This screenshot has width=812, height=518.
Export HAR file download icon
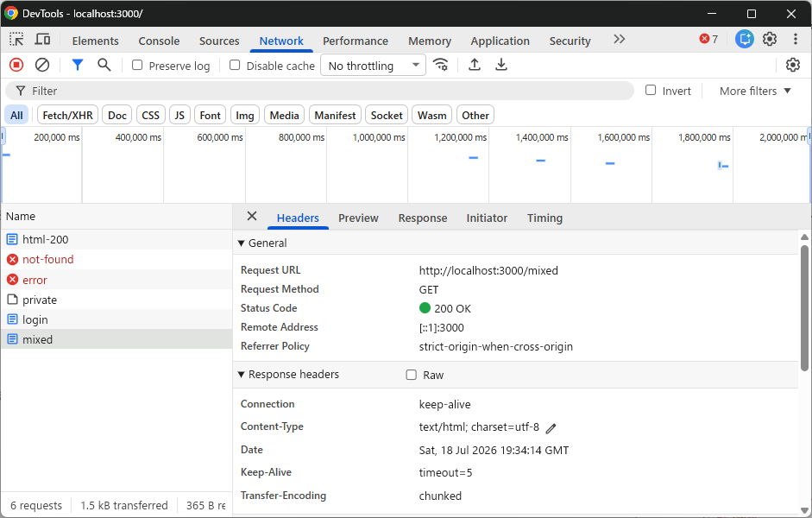point(500,65)
